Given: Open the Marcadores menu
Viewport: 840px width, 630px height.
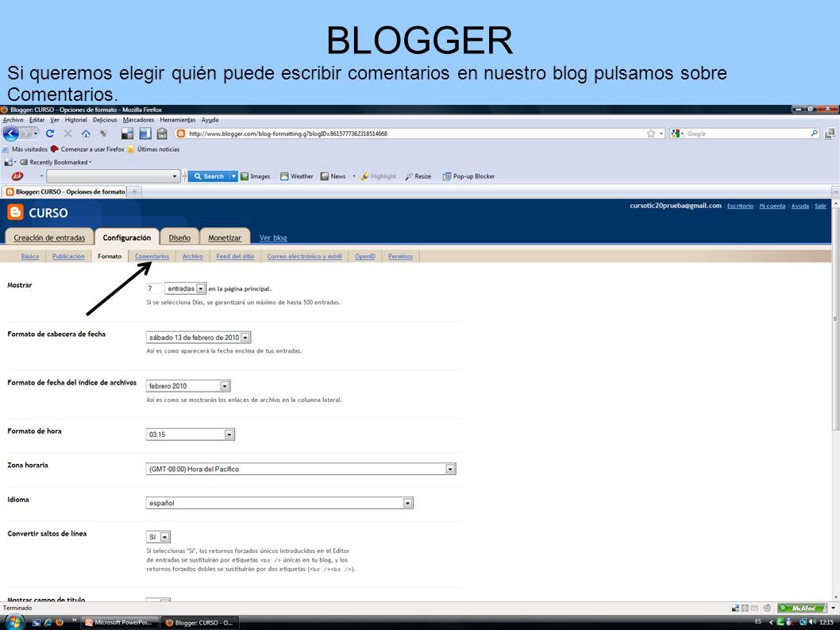Looking at the screenshot, I should [x=138, y=120].
